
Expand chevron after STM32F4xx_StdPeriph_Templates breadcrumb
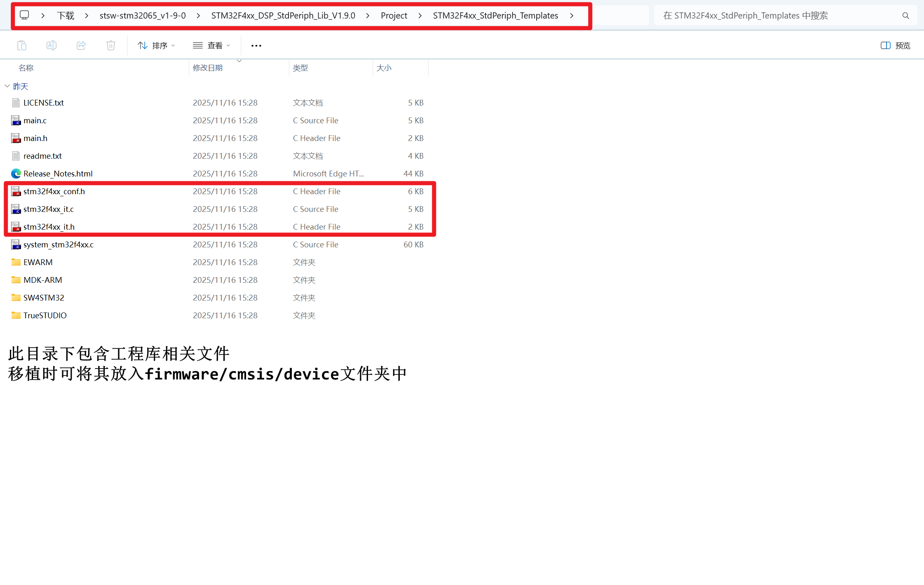click(x=572, y=16)
